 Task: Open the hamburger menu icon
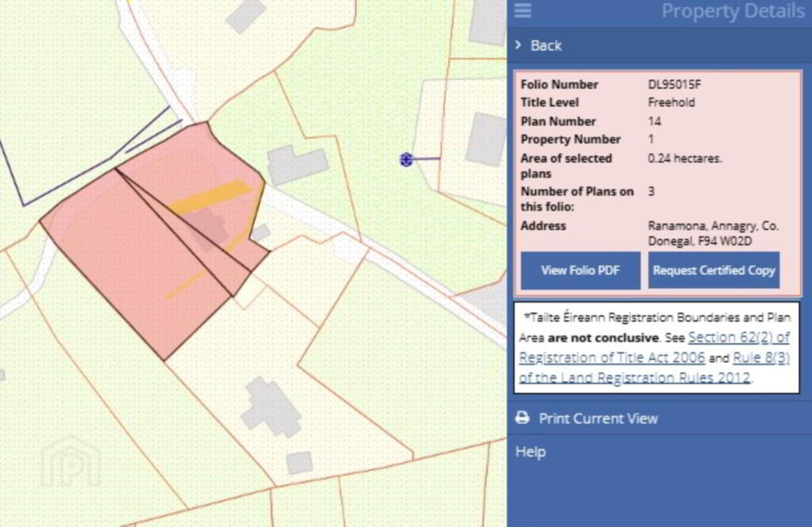(x=523, y=10)
